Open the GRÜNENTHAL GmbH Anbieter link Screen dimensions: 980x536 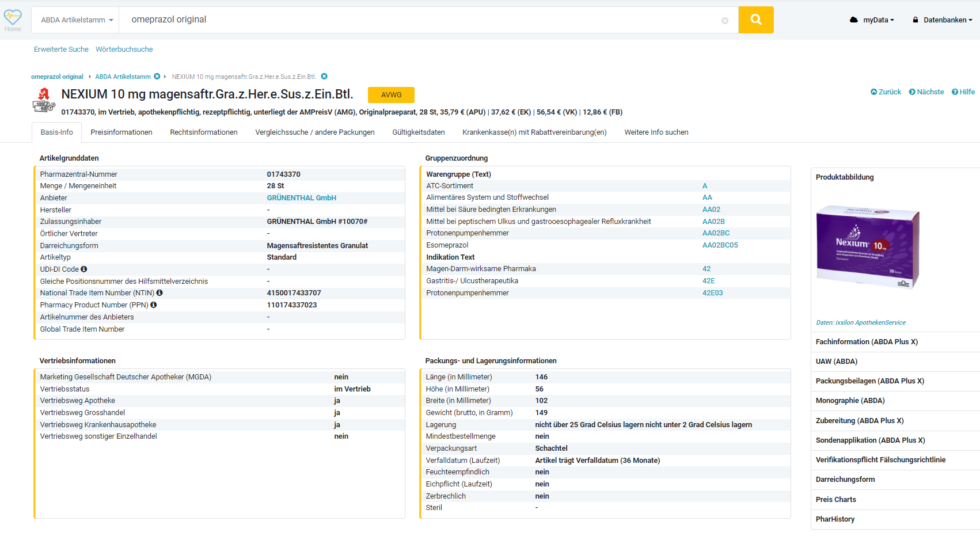(x=301, y=198)
